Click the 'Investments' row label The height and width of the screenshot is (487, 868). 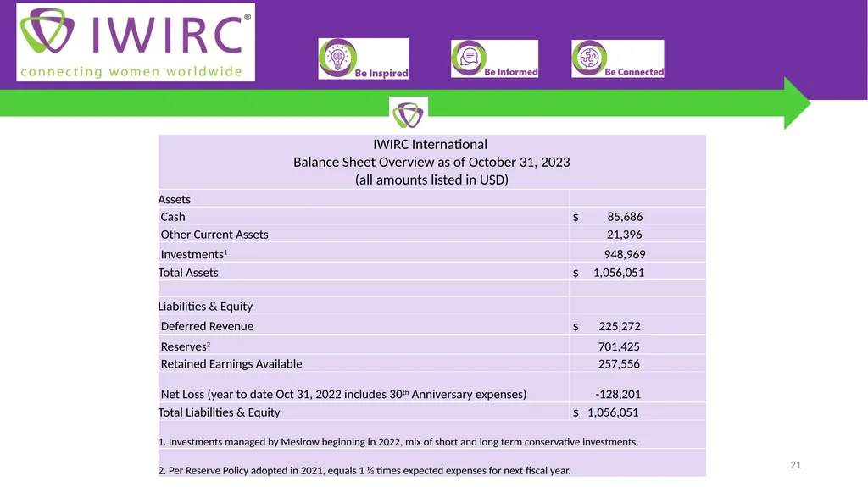pos(194,254)
